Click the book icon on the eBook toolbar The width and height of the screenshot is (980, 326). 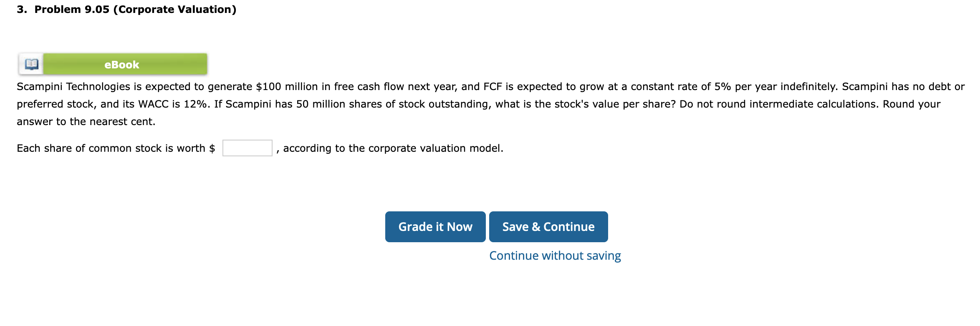(x=30, y=64)
